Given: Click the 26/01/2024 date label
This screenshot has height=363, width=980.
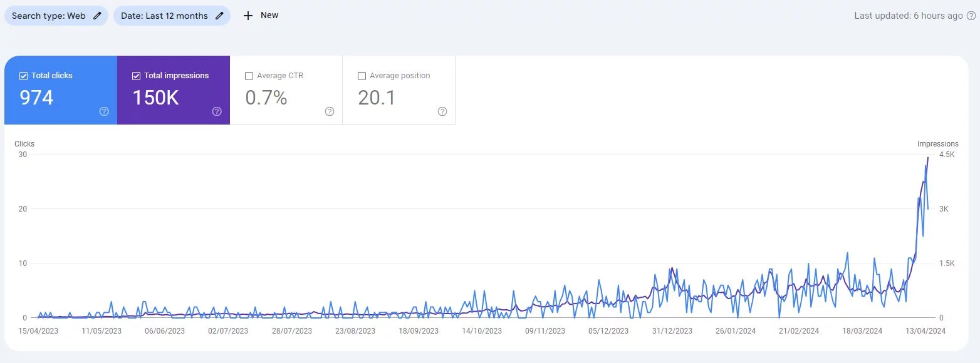Looking at the screenshot, I should coord(736,331).
